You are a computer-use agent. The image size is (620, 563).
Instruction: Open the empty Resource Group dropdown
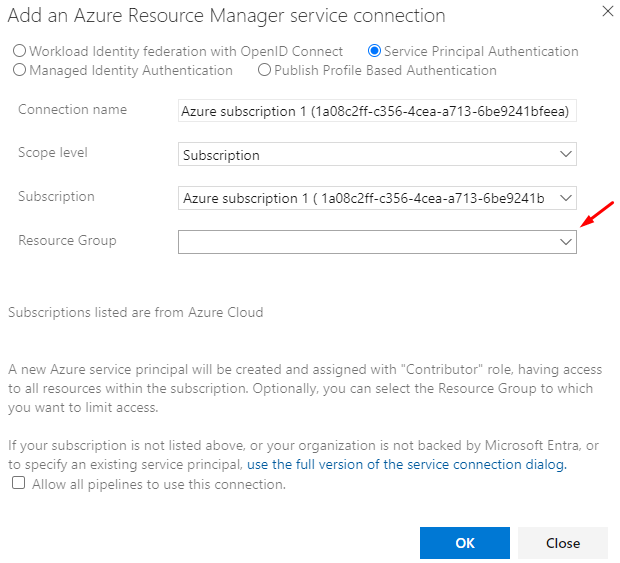pyautogui.click(x=376, y=242)
